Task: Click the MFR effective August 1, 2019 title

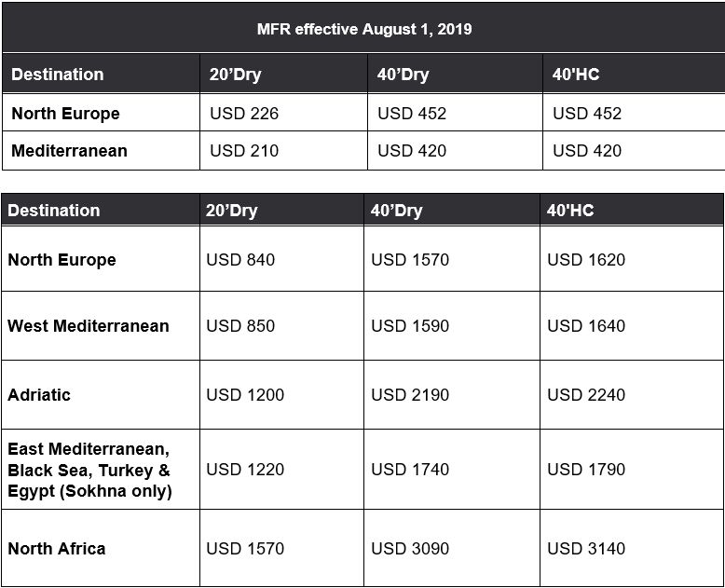Action: tap(363, 29)
